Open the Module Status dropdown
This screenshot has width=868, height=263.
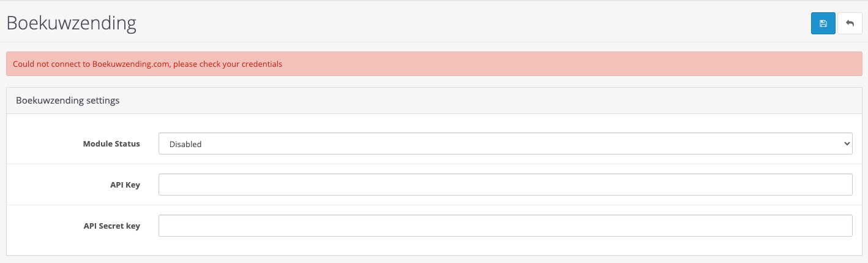coord(505,143)
